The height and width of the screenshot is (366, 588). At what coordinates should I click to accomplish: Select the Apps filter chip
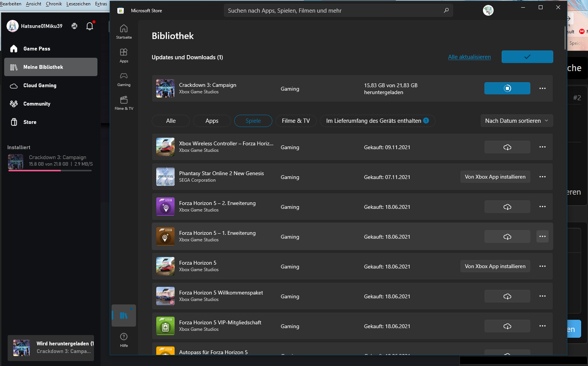click(x=212, y=121)
